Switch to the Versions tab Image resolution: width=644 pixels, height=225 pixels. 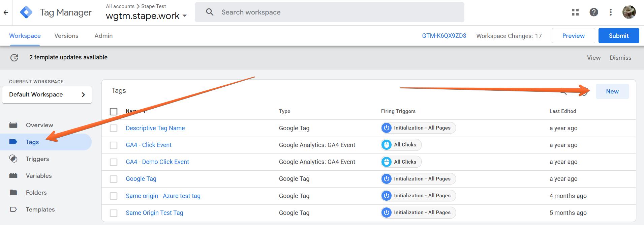click(66, 36)
